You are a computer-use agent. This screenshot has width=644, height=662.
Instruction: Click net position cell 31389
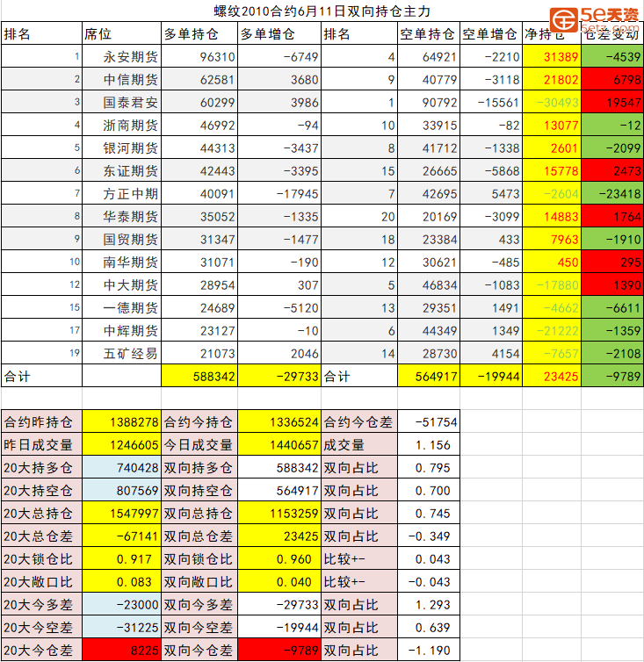coord(552,56)
